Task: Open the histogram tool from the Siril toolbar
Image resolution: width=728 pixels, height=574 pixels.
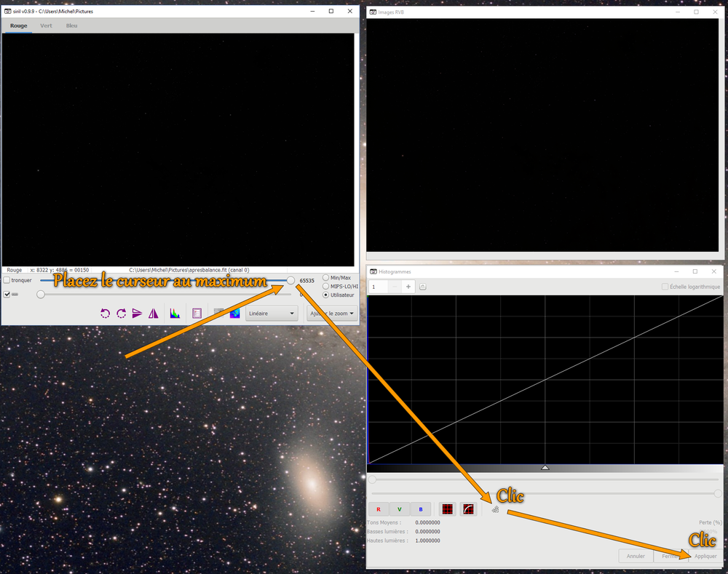Action: 175,314
